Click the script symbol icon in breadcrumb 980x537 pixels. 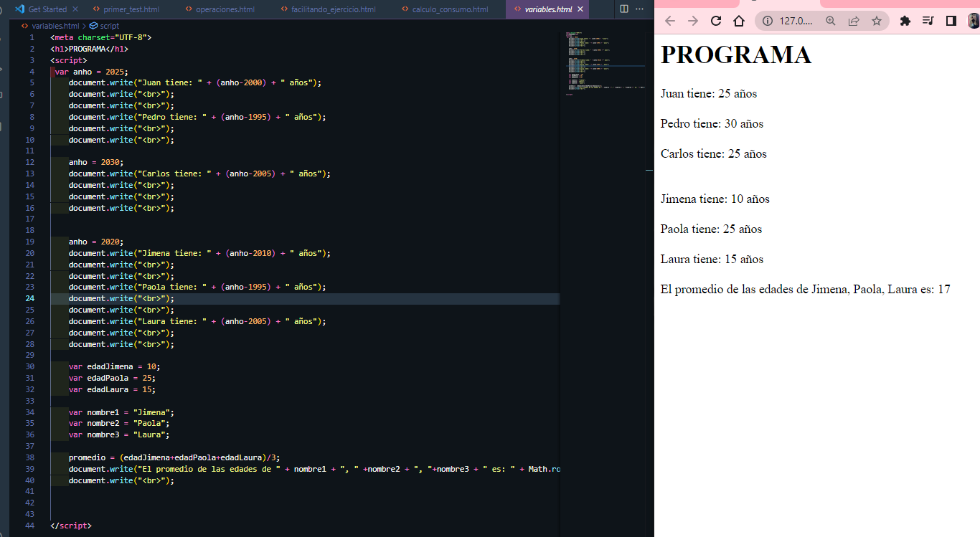tap(93, 26)
